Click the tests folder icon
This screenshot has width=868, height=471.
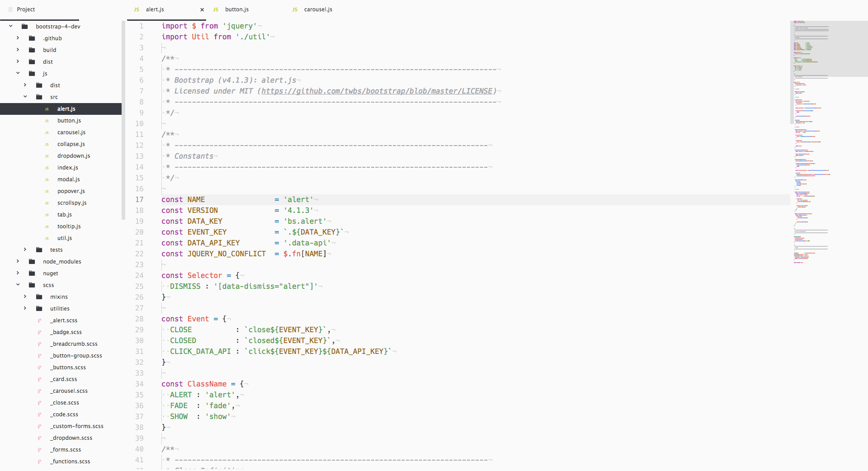(39, 250)
